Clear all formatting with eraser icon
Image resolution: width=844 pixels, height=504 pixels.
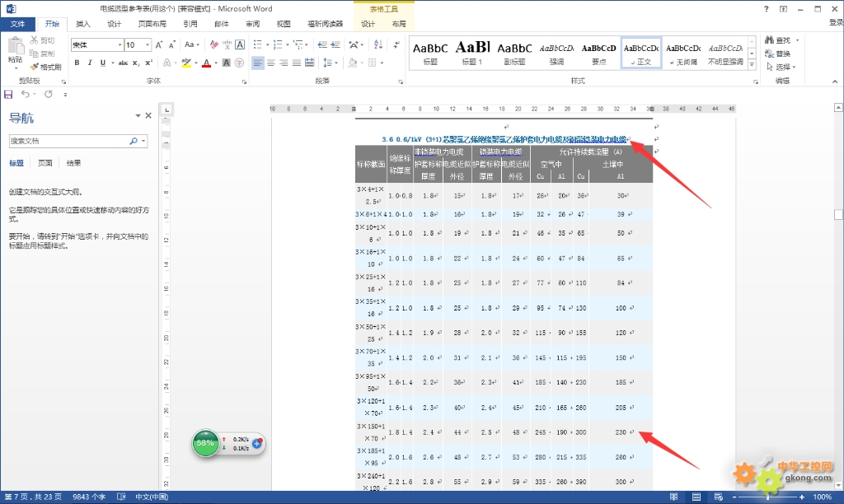point(214,44)
